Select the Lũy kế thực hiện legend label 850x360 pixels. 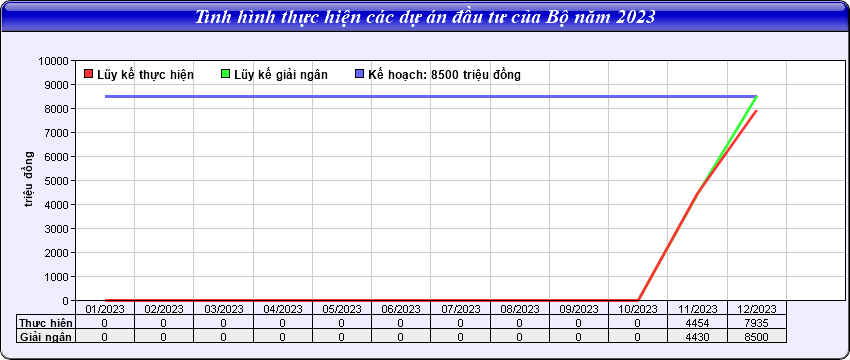145,75
